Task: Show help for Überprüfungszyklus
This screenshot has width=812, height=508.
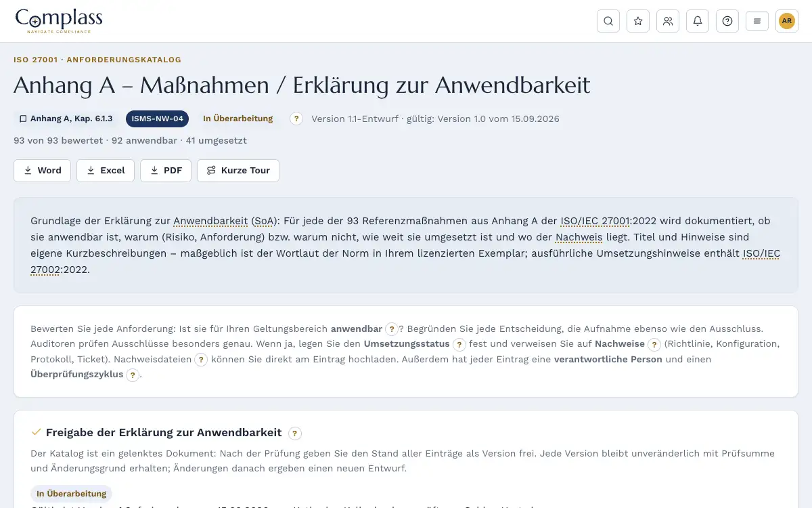Action: 133,375
